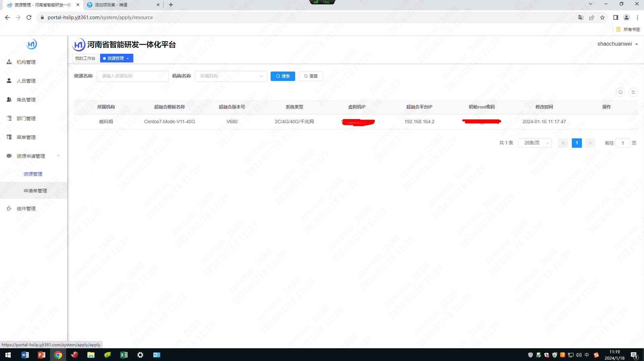Click the 重置 button
This screenshot has width=644, height=361.
311,76
